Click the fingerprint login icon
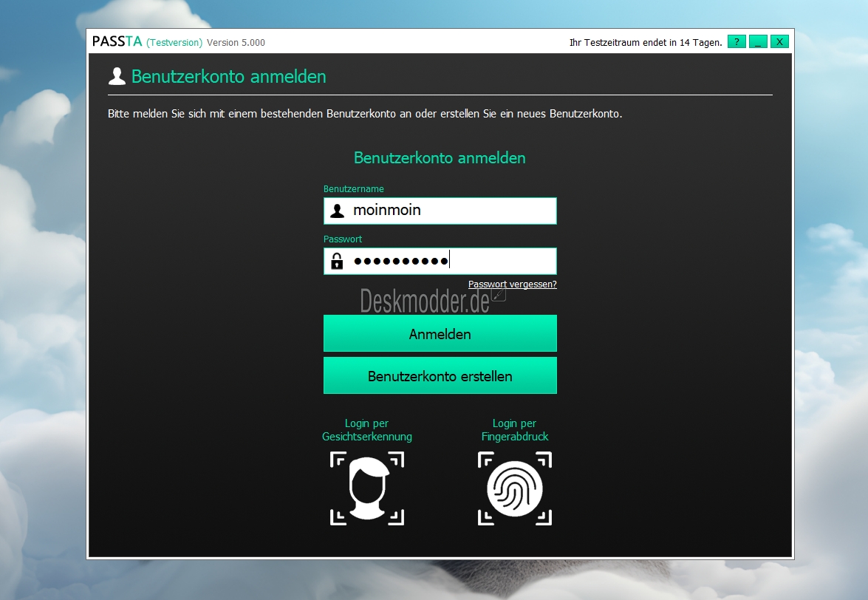Viewport: 868px width, 600px height. 515,488
